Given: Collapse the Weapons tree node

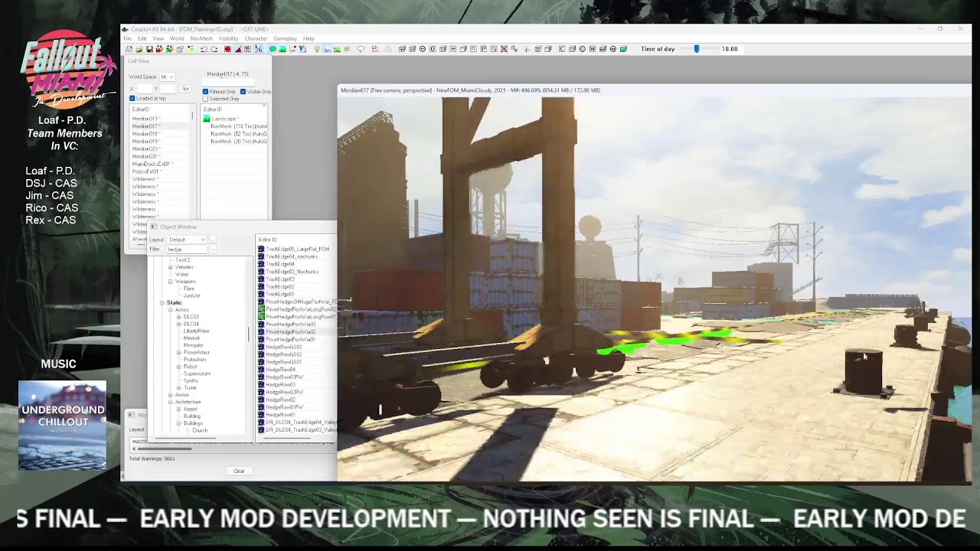Looking at the screenshot, I should [x=170, y=282].
